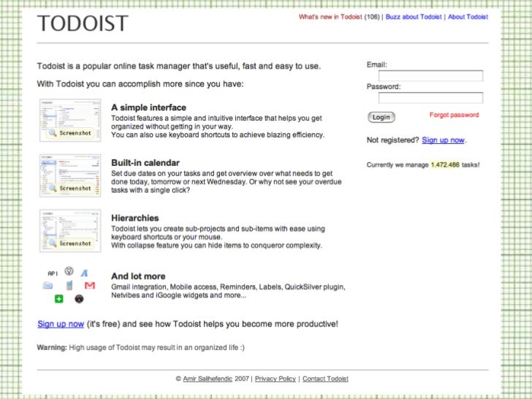Image resolution: width=532 pixels, height=399 pixels.
Task: Focus the Password input field
Action: [430, 98]
